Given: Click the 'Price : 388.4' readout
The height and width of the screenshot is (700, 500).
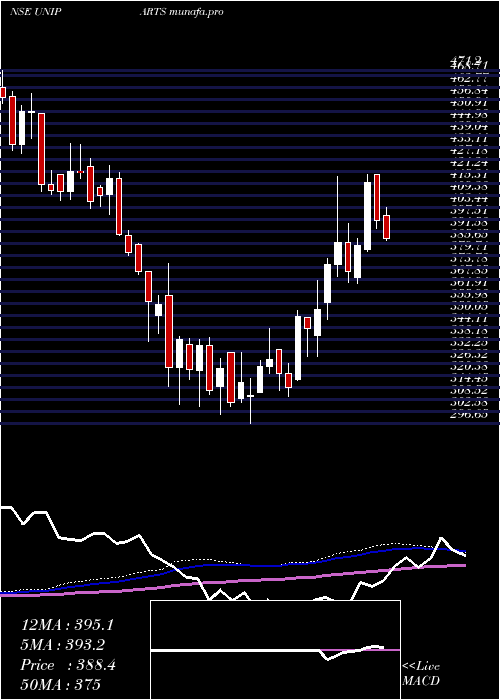Looking at the screenshot, I should [x=68, y=665].
